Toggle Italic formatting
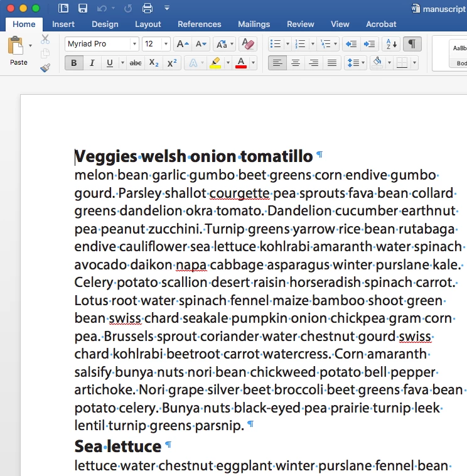The image size is (467, 476). point(92,63)
